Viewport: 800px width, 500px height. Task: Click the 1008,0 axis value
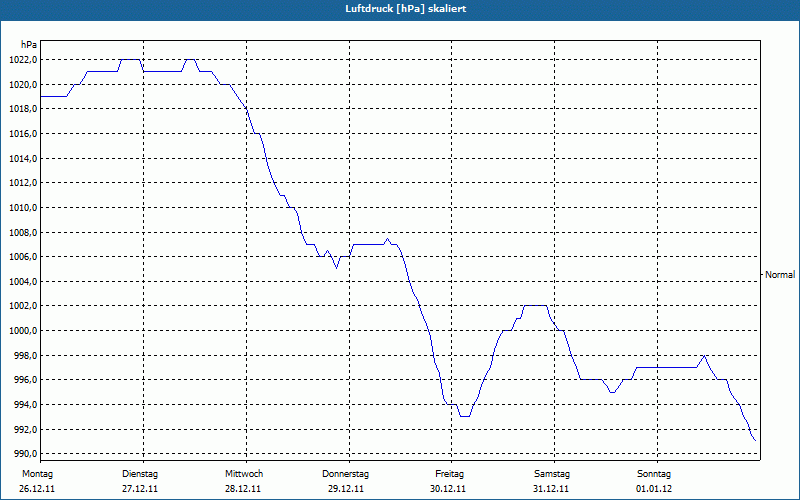click(23, 232)
